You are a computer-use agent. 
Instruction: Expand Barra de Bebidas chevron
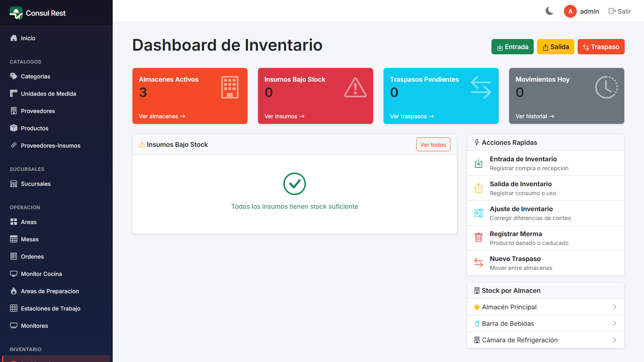(x=615, y=323)
